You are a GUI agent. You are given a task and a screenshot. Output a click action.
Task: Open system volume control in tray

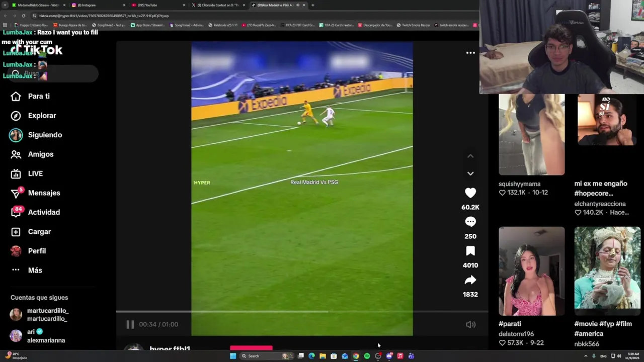pyautogui.click(x=619, y=356)
